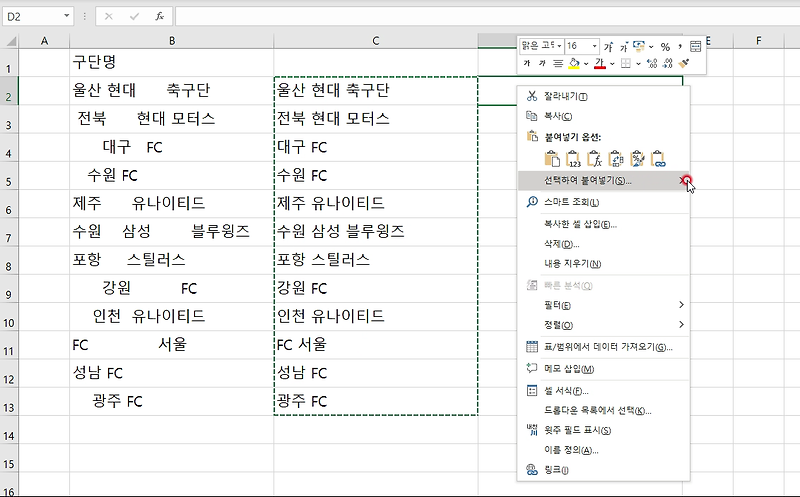Image resolution: width=800 pixels, height=497 pixels.
Task: Click cell C2 울산 현대 축구단
Action: (x=376, y=91)
